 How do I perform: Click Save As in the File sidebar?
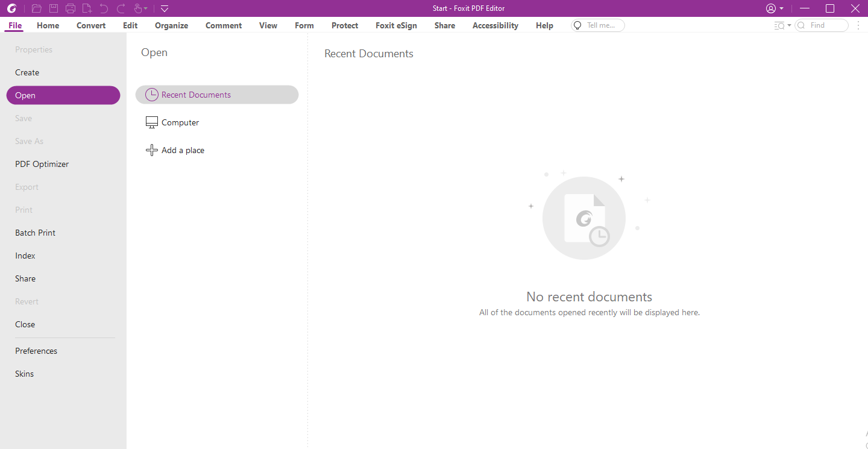[63, 141]
